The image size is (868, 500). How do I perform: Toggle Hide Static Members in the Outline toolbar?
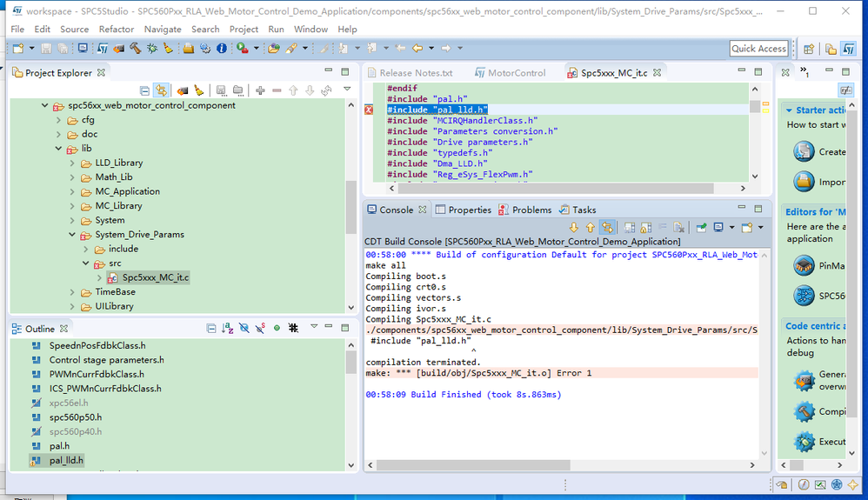coord(260,329)
